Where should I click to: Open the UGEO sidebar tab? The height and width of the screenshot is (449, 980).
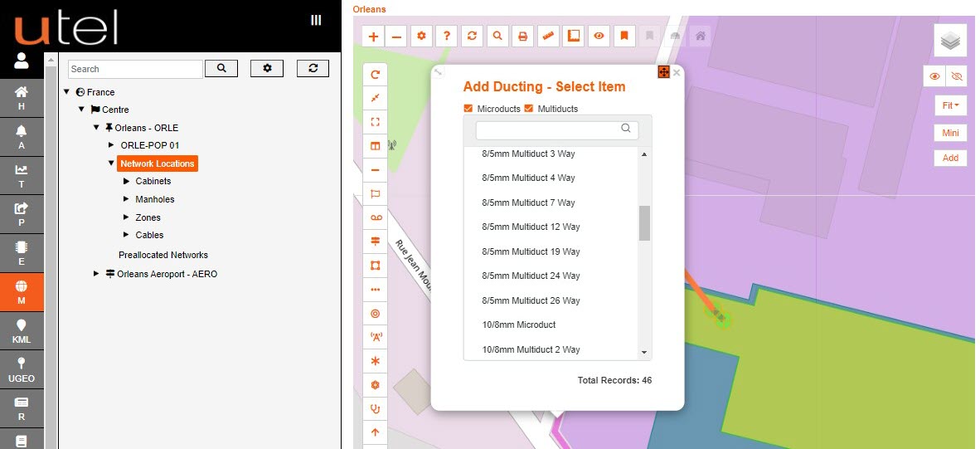22,369
